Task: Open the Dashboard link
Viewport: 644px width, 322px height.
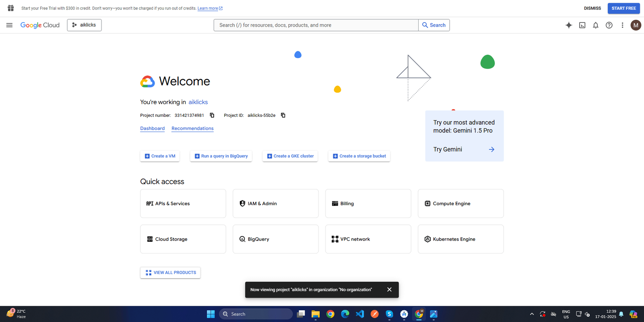Action: 152,129
